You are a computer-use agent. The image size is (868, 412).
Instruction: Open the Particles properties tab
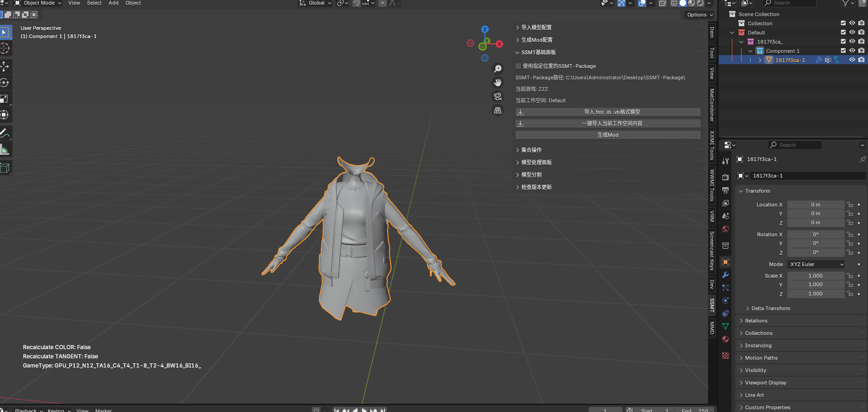[x=725, y=288]
